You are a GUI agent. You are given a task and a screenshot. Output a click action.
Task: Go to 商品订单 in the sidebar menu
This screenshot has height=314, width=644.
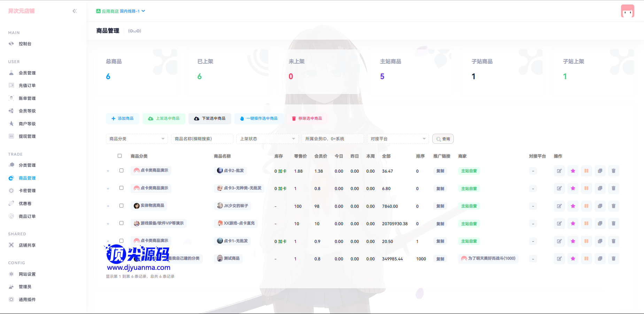point(27,217)
